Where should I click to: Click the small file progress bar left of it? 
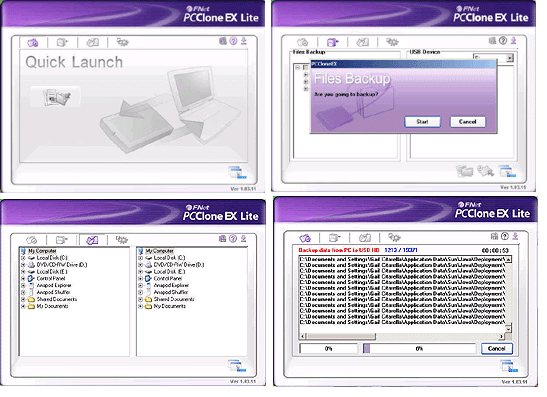point(328,349)
